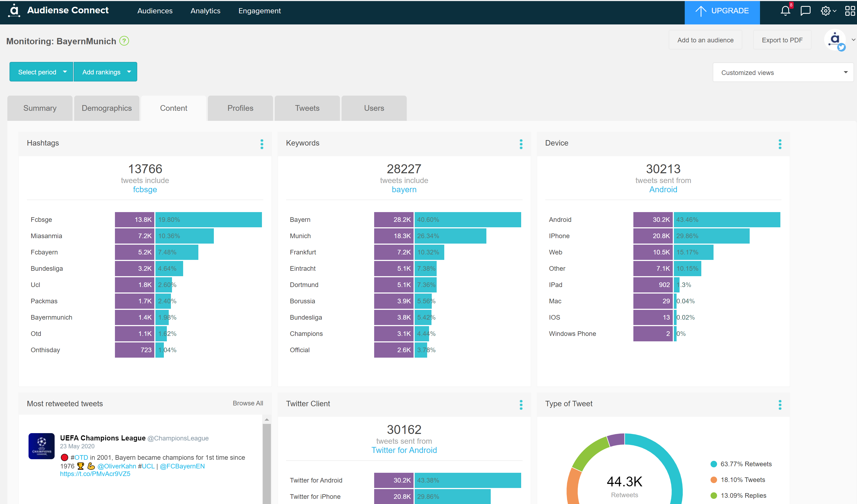Click Add to an audience button
The height and width of the screenshot is (504, 857).
pos(705,40)
